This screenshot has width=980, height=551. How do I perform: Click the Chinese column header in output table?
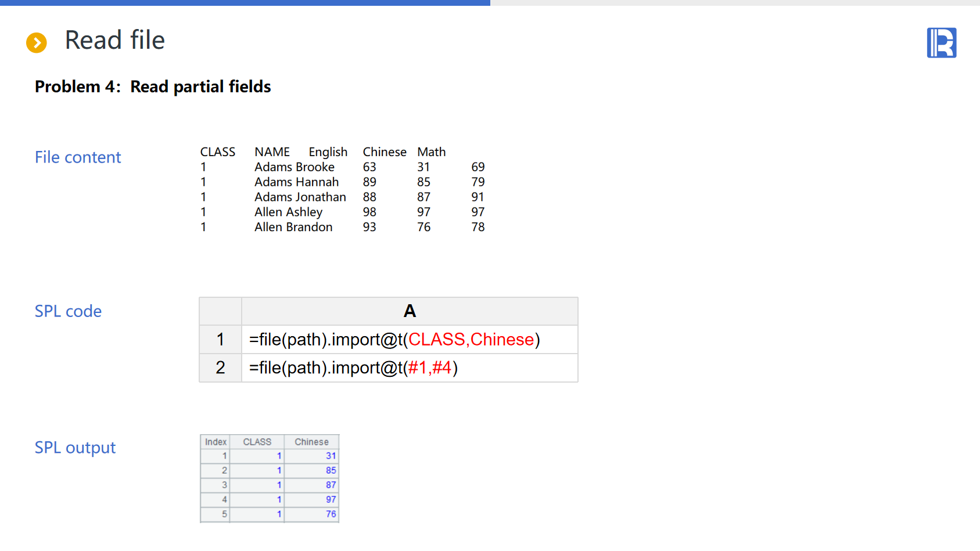click(x=311, y=442)
